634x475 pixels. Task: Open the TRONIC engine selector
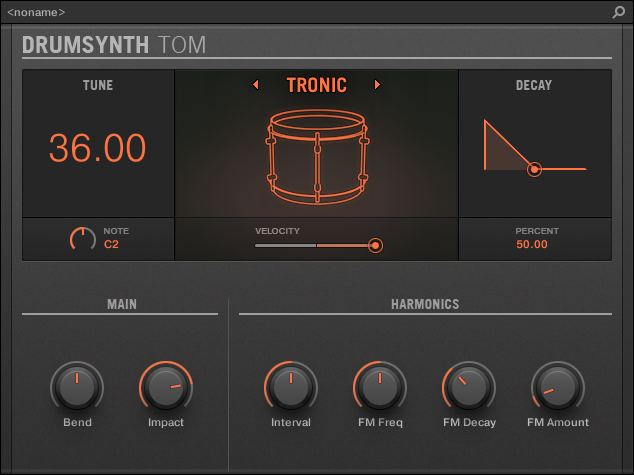316,85
